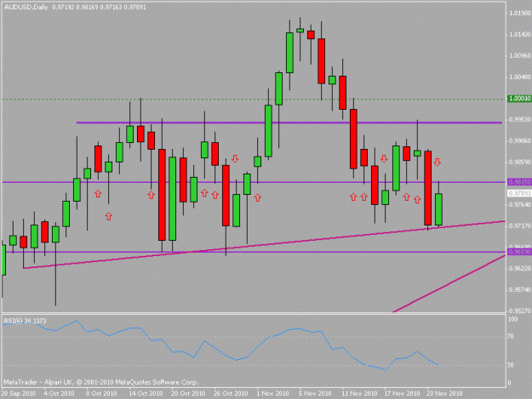The height and width of the screenshot is (399, 532).
Task: Click the 4 Oct 2010 date label
Action: pyautogui.click(x=59, y=393)
